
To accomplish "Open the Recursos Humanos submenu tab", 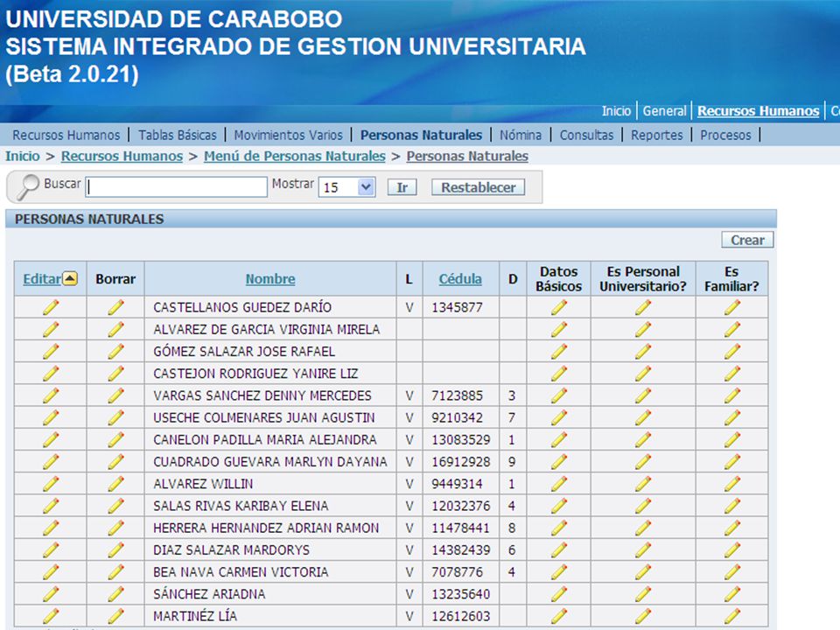I will pyautogui.click(x=66, y=135).
